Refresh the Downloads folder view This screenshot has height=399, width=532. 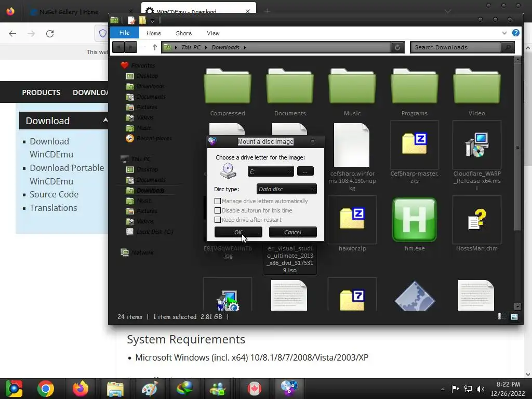397,47
